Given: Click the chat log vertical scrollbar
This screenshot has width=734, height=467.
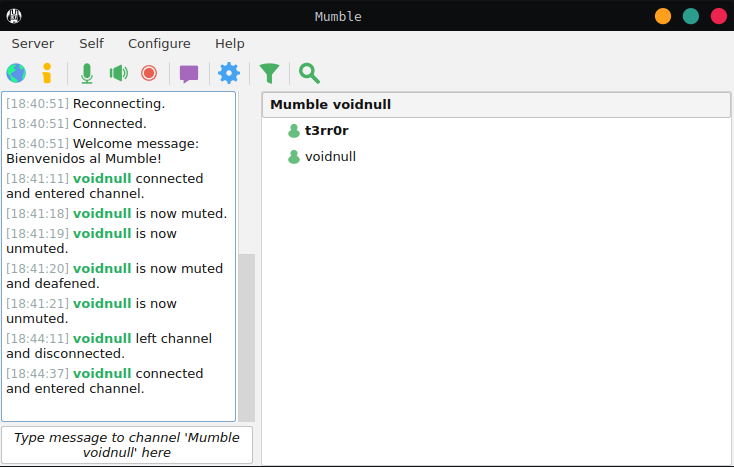Looking at the screenshot, I should tap(246, 335).
